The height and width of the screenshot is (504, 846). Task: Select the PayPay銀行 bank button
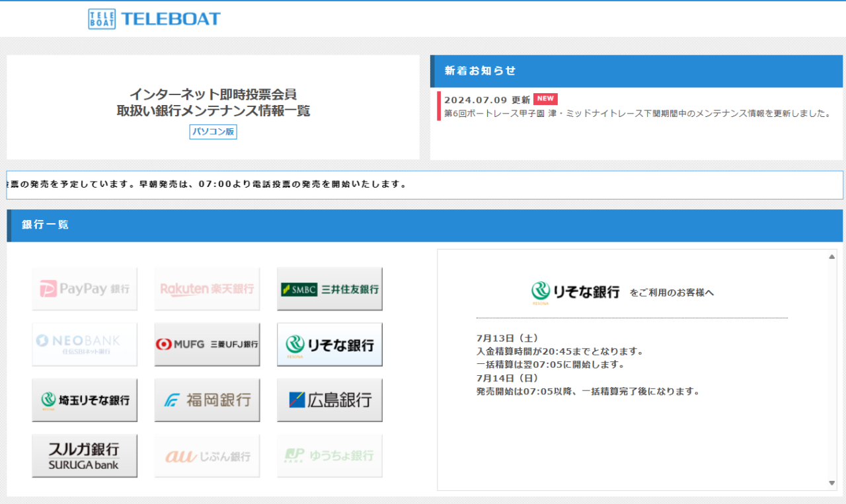tap(85, 289)
